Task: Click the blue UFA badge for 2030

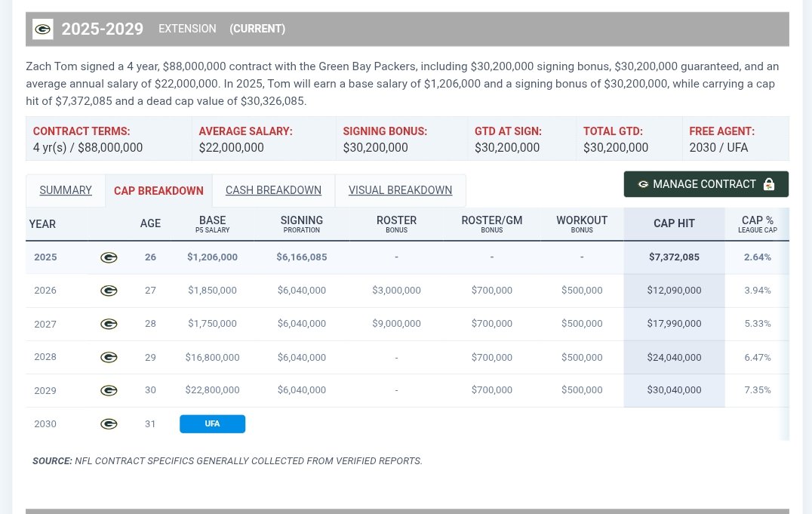Action: click(212, 424)
